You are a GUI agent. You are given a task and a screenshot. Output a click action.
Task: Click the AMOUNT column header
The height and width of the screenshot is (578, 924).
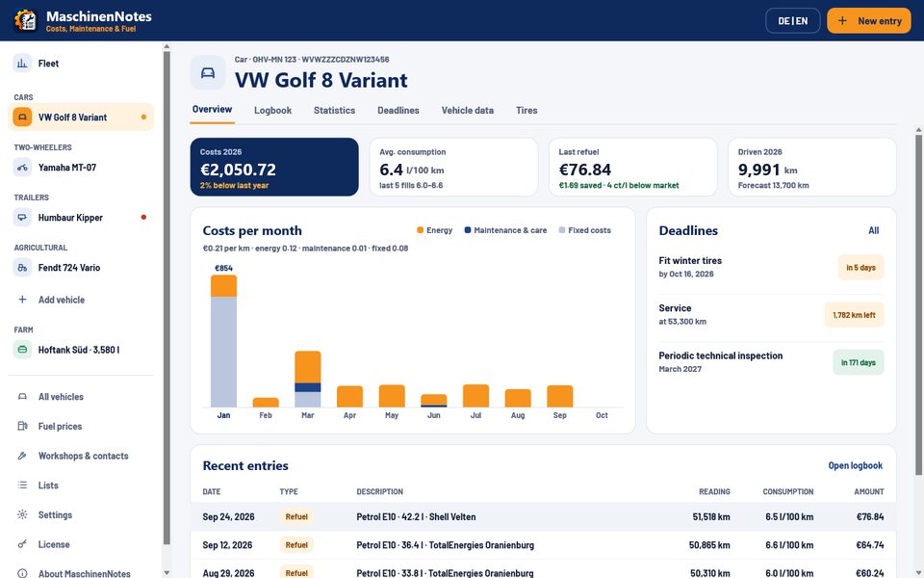click(868, 491)
